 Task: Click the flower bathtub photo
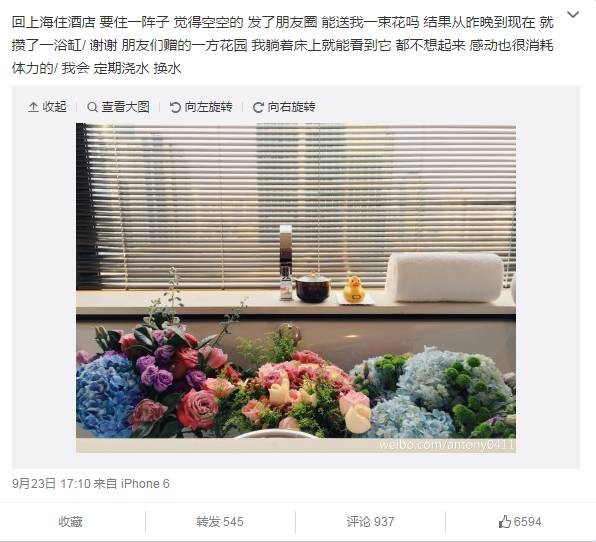click(x=296, y=288)
